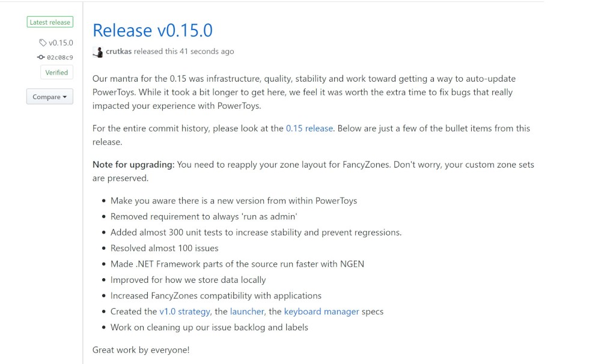The width and height of the screenshot is (601, 364).
Task: Click the Latest release badge
Action: 50,22
